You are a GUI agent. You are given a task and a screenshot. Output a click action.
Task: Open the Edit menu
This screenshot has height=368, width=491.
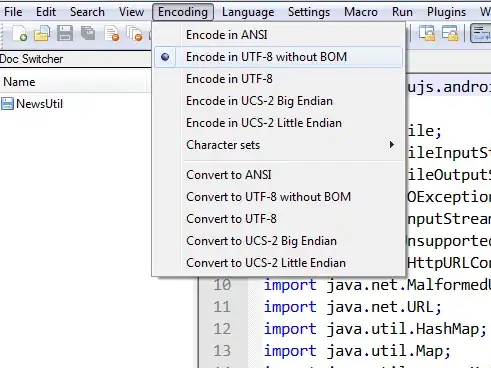(x=46, y=12)
